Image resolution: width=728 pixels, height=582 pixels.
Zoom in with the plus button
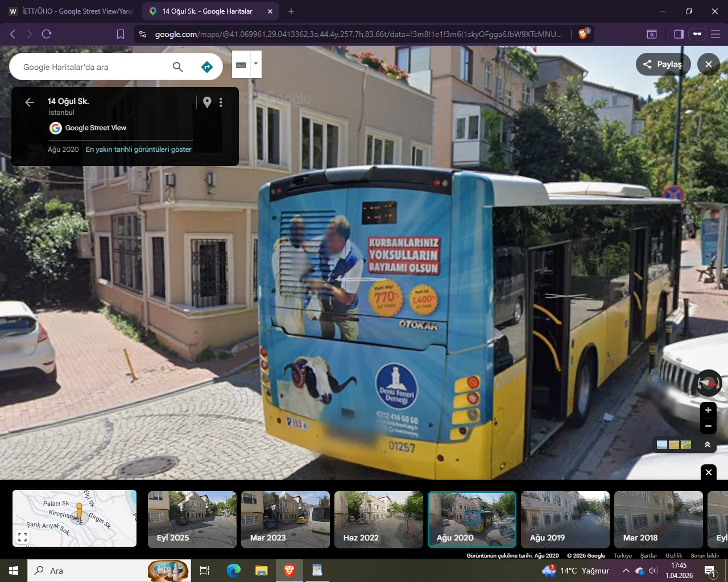[708, 410]
